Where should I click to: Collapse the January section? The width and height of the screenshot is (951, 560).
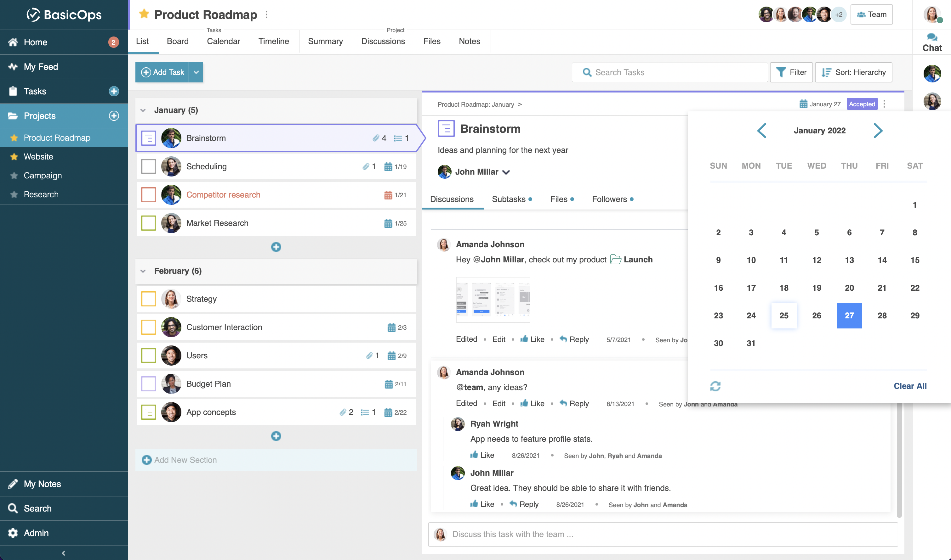(x=143, y=110)
